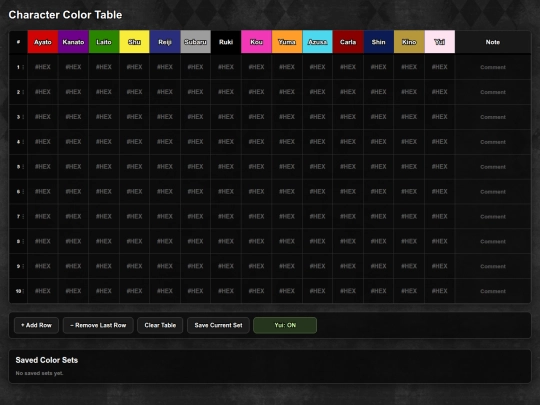Focus row 2 Comment field

point(493,92)
